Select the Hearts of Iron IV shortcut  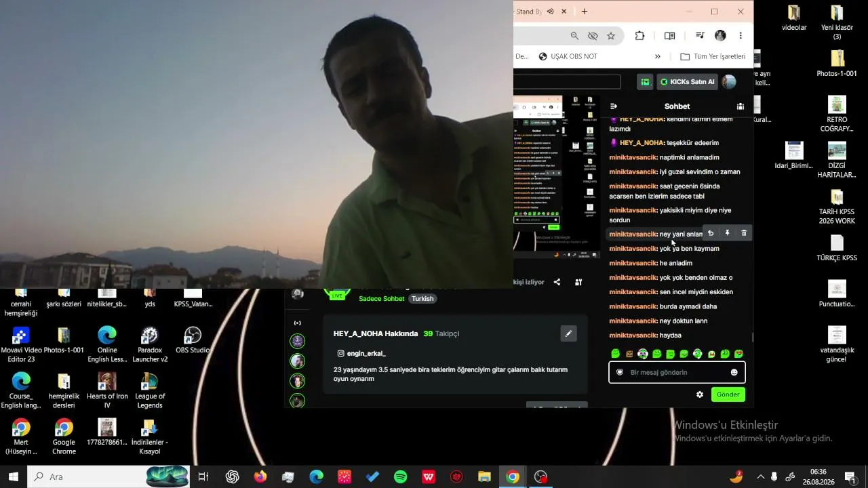tap(107, 390)
